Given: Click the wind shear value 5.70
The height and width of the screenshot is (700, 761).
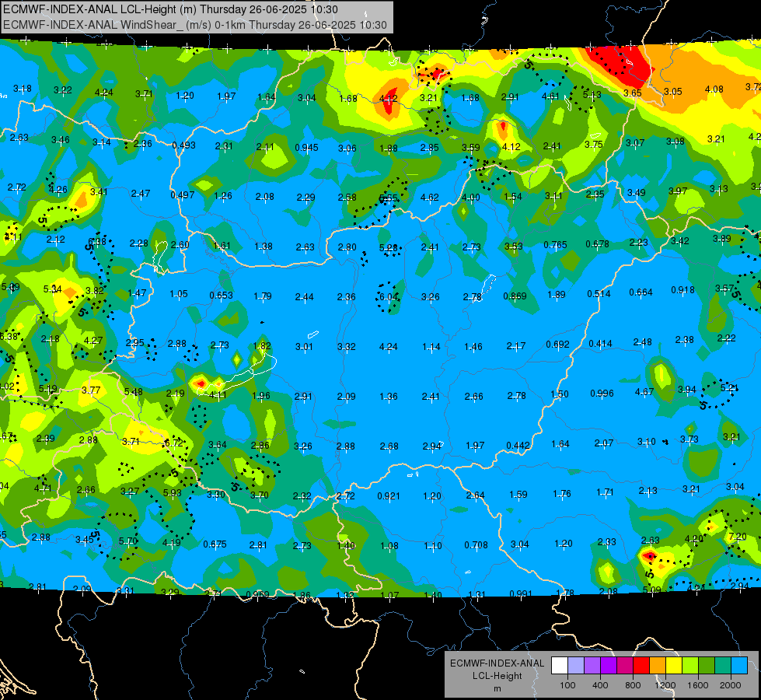Looking at the screenshot, I should 128,541.
